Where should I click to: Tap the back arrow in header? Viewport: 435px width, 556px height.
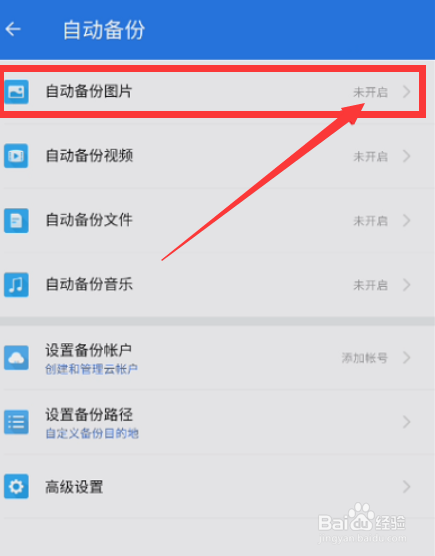click(13, 29)
